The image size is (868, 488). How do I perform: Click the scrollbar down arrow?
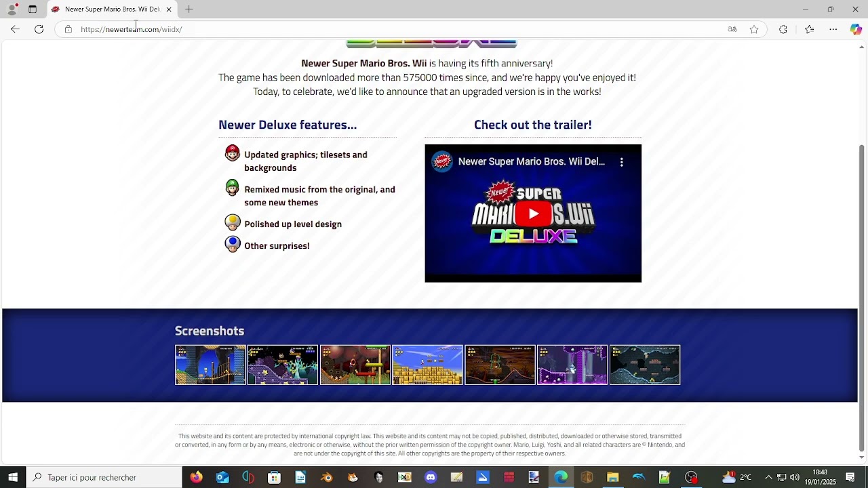tap(862, 457)
